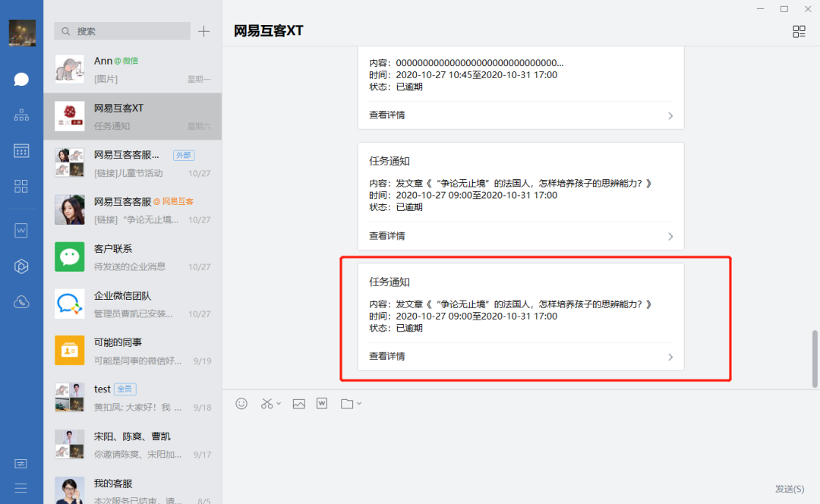
Task: Click the chat history vertical scrollbar
Action: (814, 359)
